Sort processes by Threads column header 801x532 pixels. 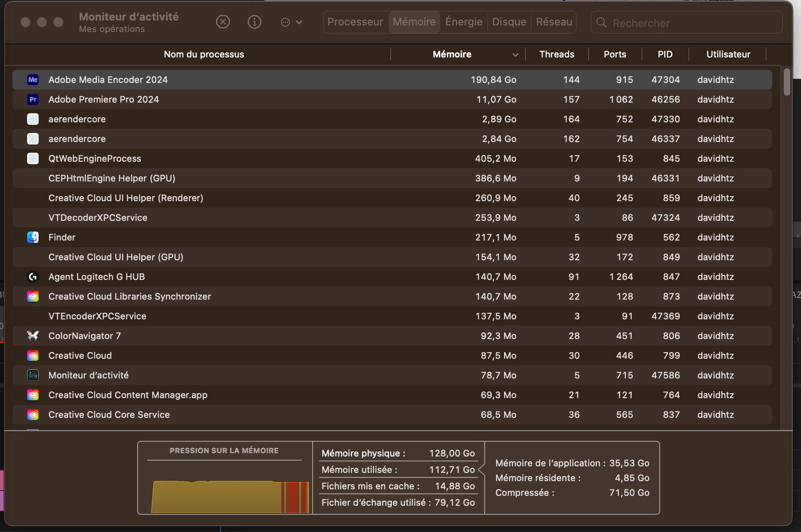[x=557, y=54]
